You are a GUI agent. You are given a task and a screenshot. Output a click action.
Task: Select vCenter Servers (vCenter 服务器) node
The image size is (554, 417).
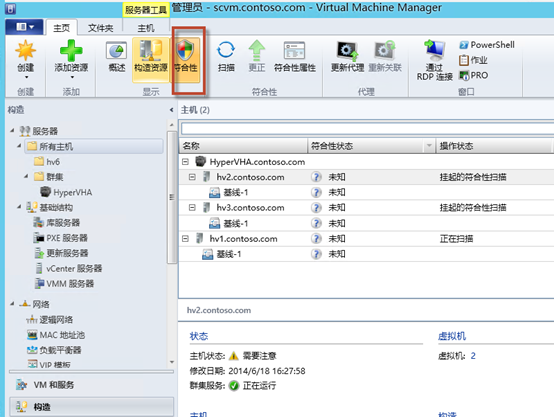pos(69,269)
